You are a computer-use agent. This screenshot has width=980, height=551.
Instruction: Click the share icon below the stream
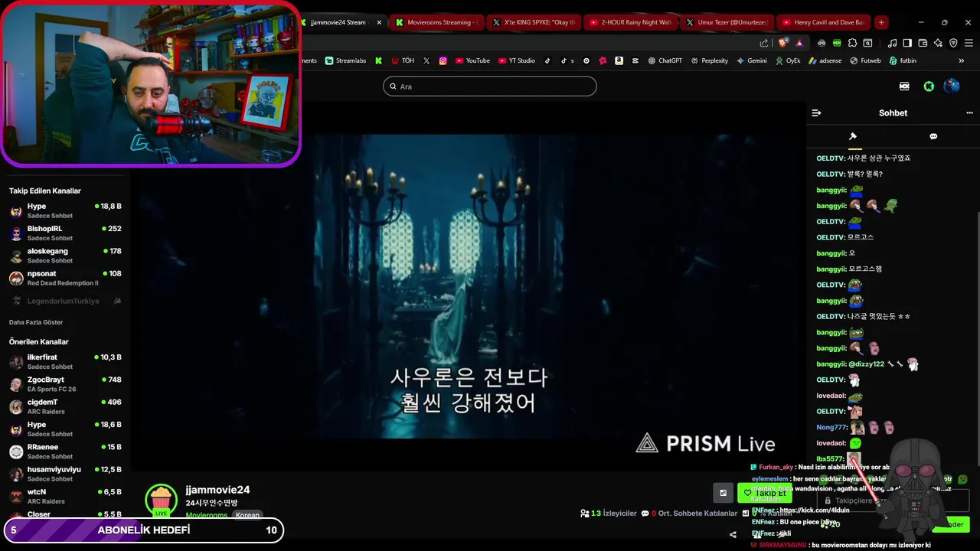[x=733, y=534]
